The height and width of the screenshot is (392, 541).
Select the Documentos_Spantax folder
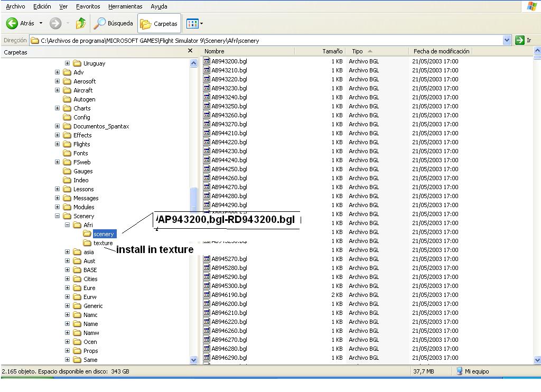pyautogui.click(x=101, y=126)
